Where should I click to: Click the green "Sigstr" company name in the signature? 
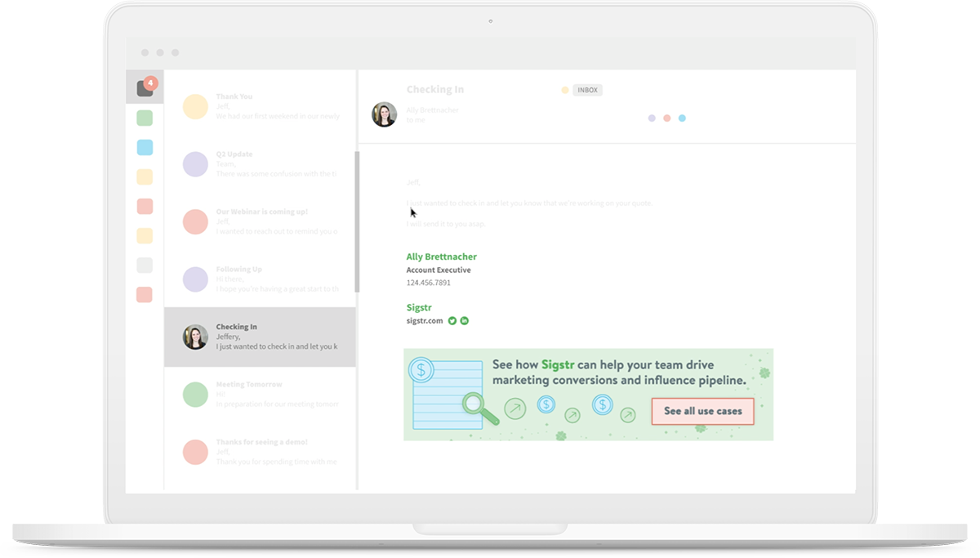(419, 308)
